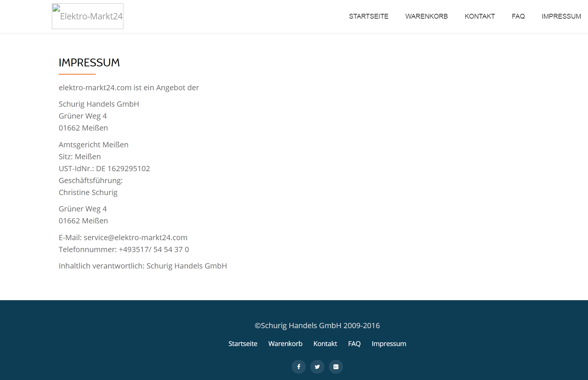Select IMPRESSUM in top navigation
This screenshot has height=380, width=588.
click(561, 16)
